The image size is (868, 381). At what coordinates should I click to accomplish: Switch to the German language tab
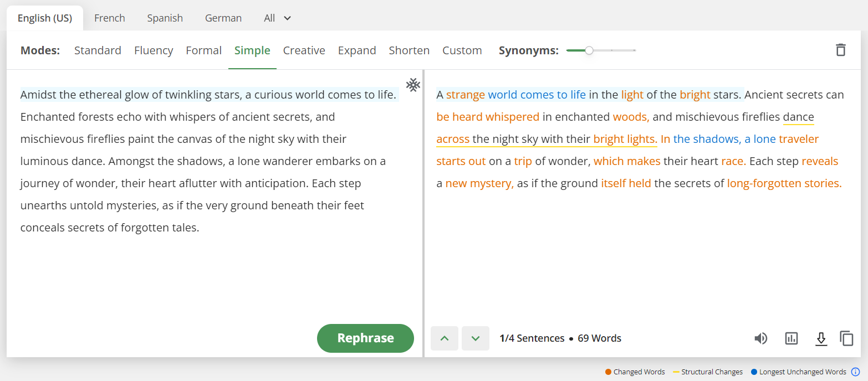tap(223, 18)
